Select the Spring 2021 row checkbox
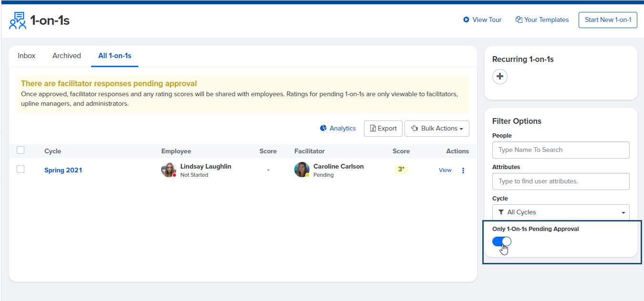The image size is (644, 301). point(21,170)
